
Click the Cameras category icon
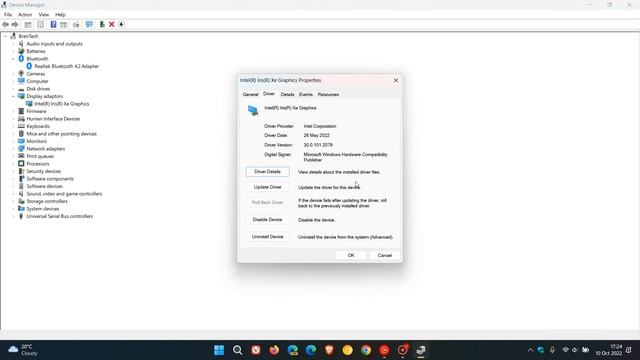pyautogui.click(x=21, y=73)
